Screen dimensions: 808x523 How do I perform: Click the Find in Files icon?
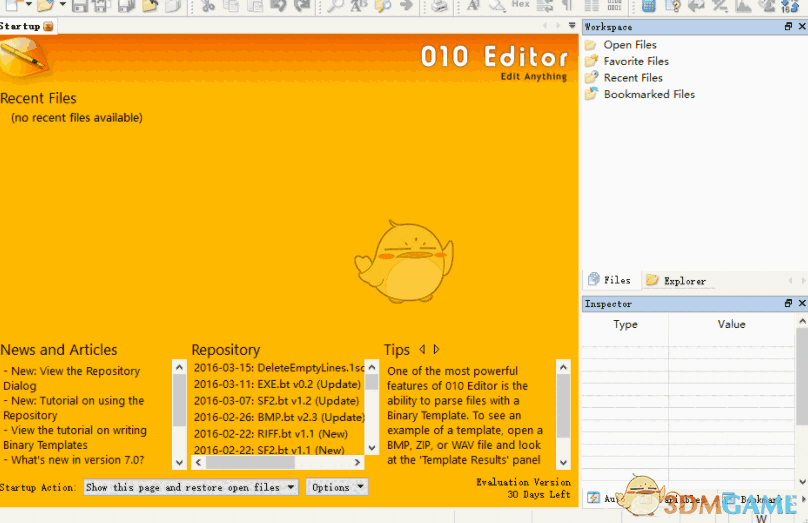(x=383, y=6)
